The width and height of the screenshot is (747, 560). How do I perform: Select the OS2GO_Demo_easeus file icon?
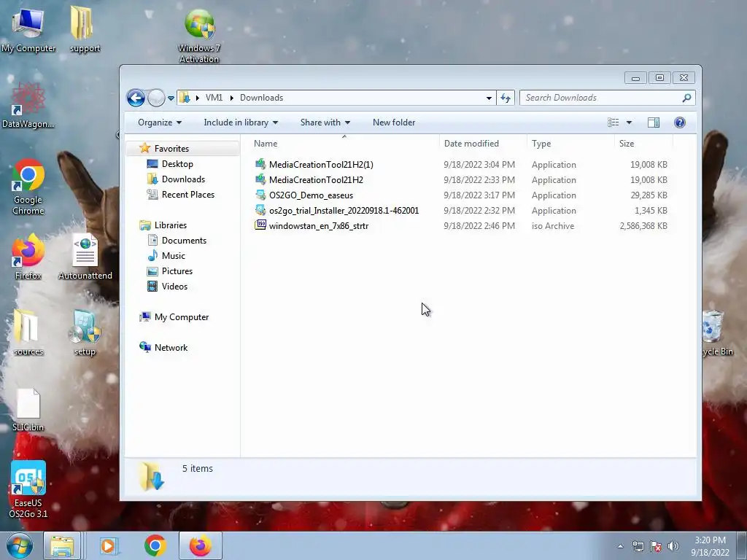pos(260,195)
